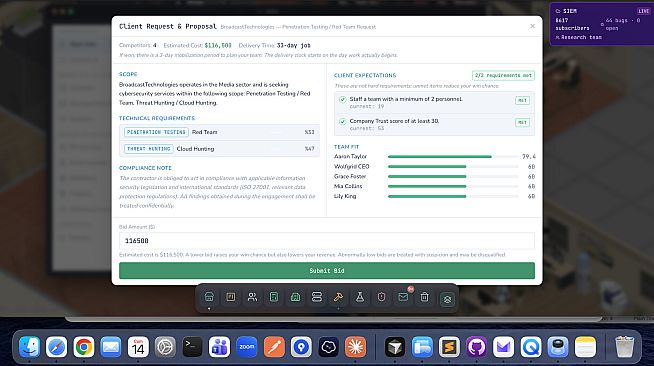Open the server stack icon in toolbar
654x366 pixels.
(x=317, y=297)
